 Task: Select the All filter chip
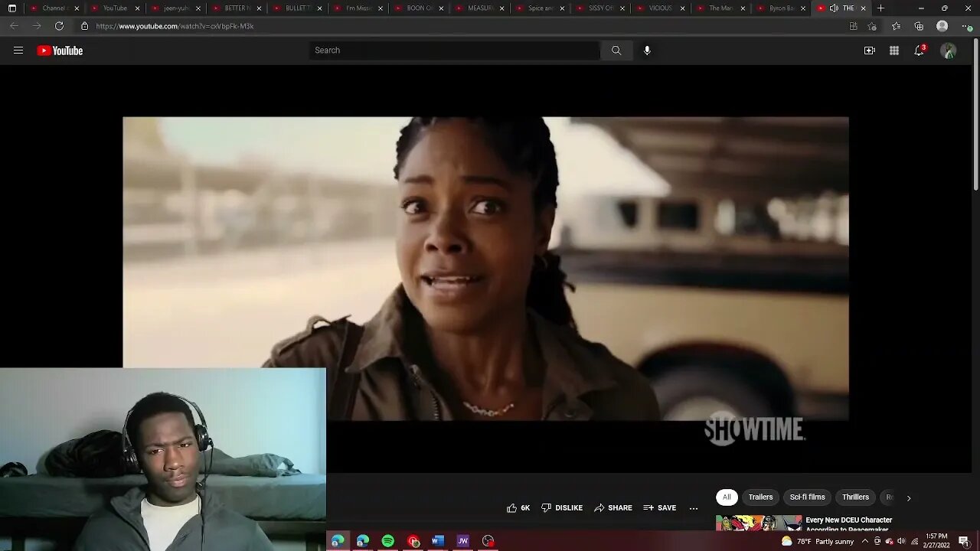[x=727, y=497]
